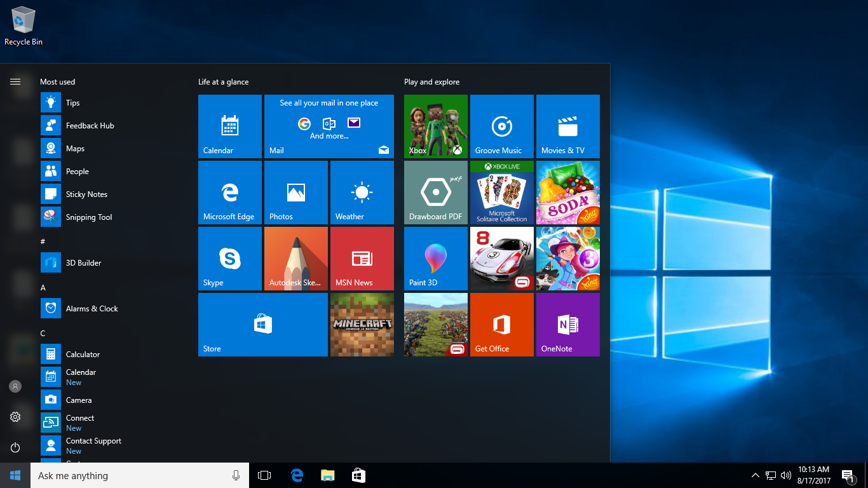The image size is (868, 488).
Task: Launch the Candy Crush Soda tile
Action: tap(568, 193)
